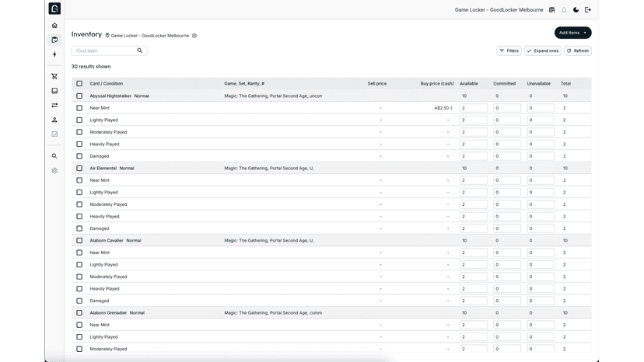Screen dimensions: 644x362
Task: Click the Sell price column header
Action: 377,83
